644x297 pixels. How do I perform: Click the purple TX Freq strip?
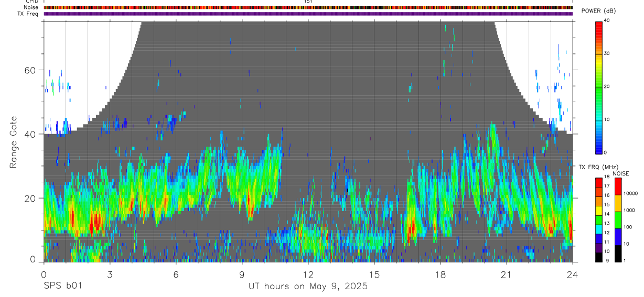(308, 14)
